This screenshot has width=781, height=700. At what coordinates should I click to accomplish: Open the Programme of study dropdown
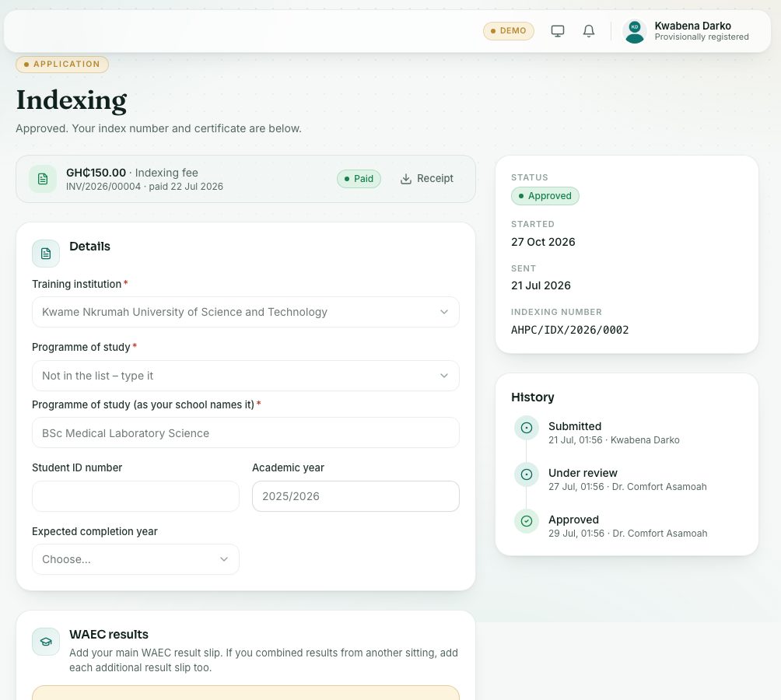(246, 376)
